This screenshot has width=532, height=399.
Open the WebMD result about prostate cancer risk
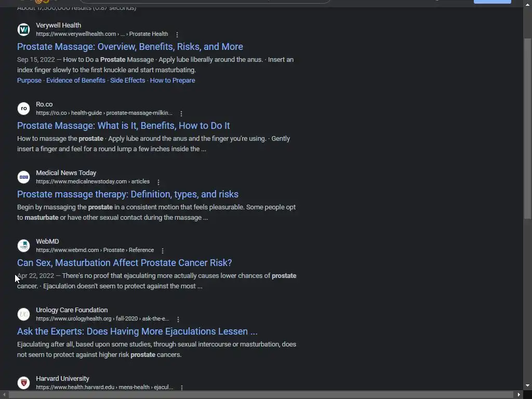point(125,262)
